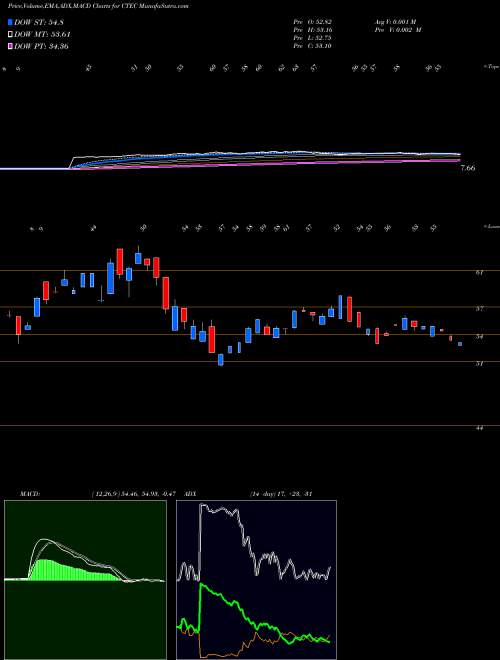Click the magenta DOW PT legend swatch

[x=11, y=46]
